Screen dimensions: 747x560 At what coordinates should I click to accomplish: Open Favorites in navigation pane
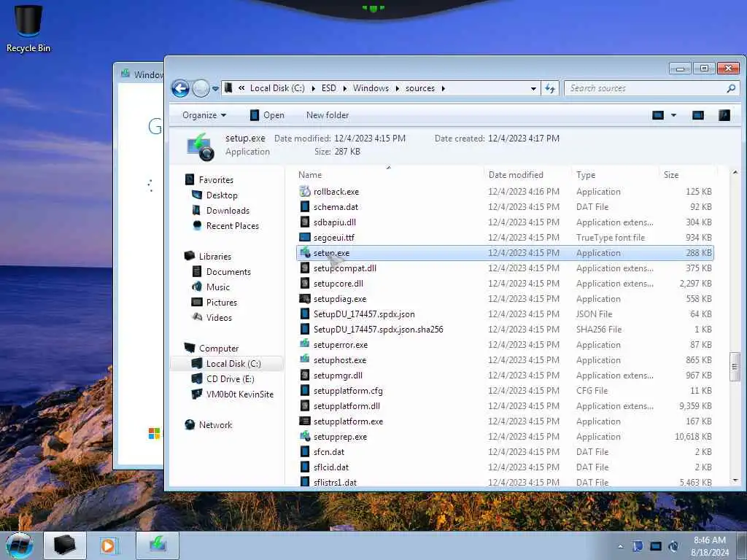216,180
